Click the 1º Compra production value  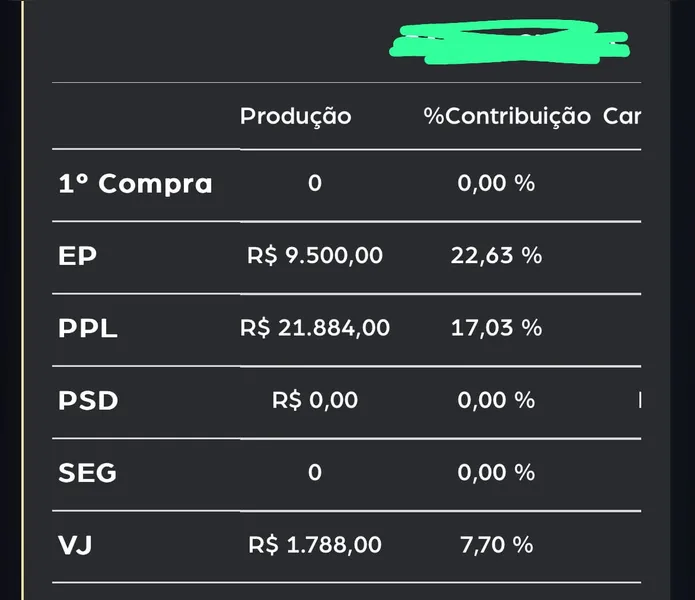pyautogui.click(x=315, y=184)
